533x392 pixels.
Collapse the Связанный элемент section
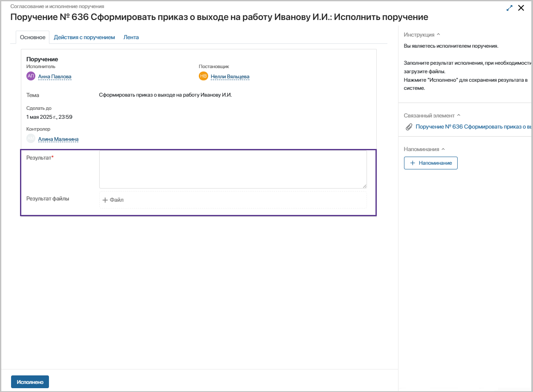click(458, 115)
